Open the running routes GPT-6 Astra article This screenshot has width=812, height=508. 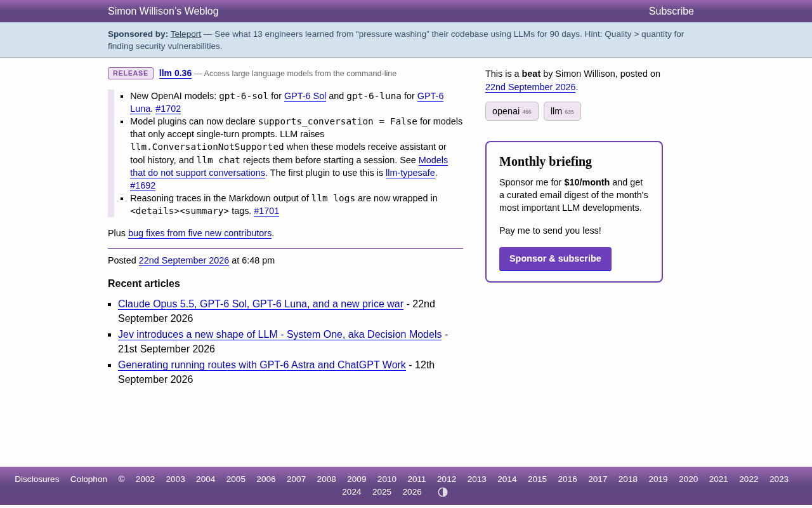click(262, 365)
